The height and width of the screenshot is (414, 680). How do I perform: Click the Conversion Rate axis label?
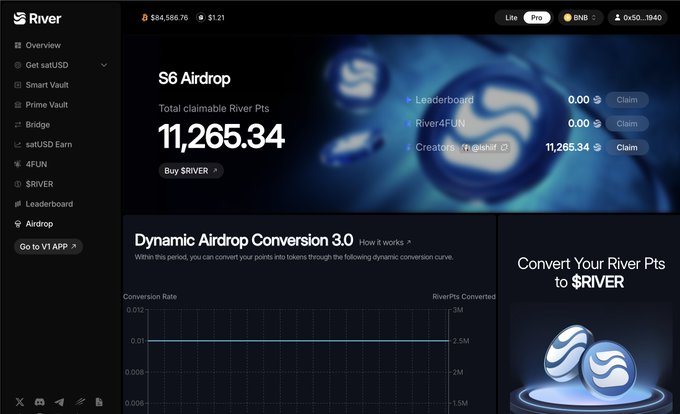pos(150,297)
